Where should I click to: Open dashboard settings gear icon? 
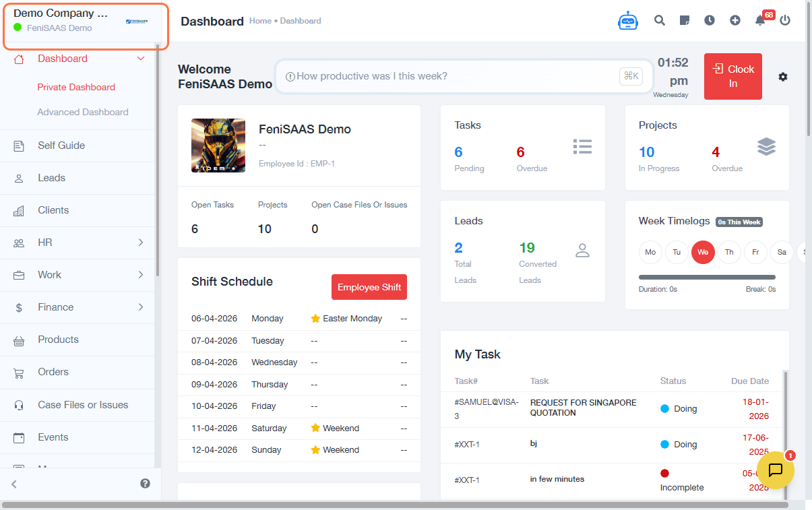point(783,77)
